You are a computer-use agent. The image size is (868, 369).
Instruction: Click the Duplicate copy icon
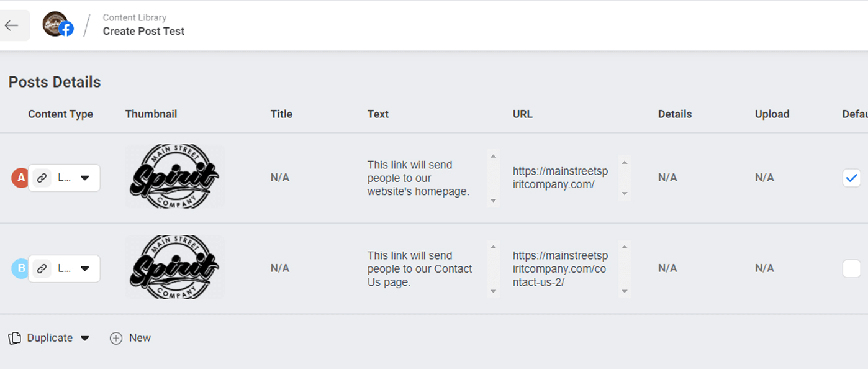coord(14,338)
